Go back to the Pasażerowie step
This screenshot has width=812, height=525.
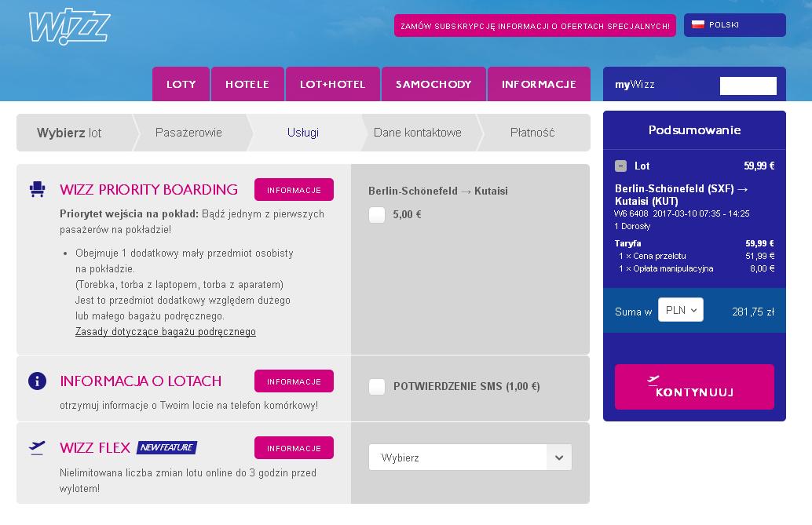pyautogui.click(x=188, y=133)
